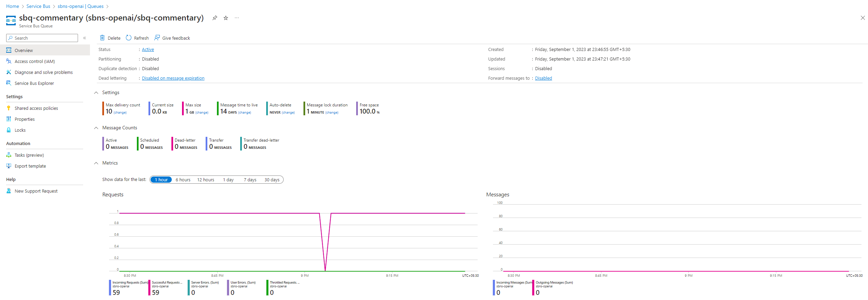Screen dimensions: 868x300
Task: Click the Delete button label
Action: point(114,38)
